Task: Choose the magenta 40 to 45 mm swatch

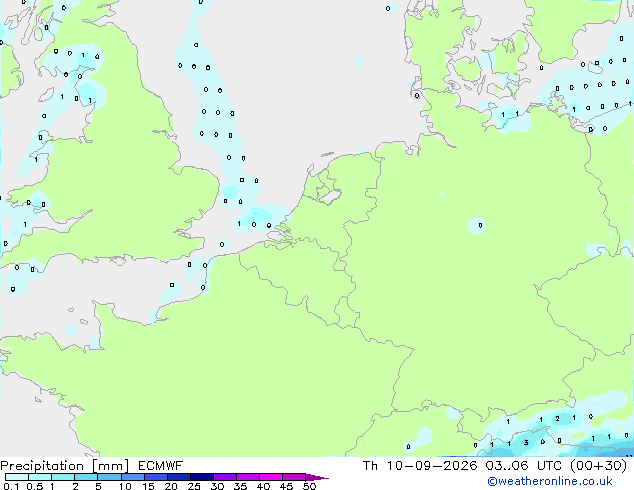Action: (x=271, y=477)
